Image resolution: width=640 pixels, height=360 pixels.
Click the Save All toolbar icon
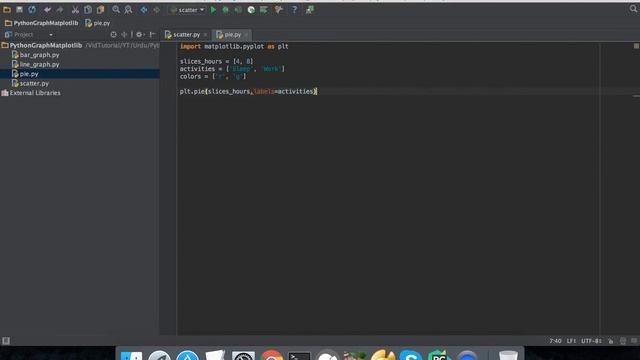(x=19, y=9)
